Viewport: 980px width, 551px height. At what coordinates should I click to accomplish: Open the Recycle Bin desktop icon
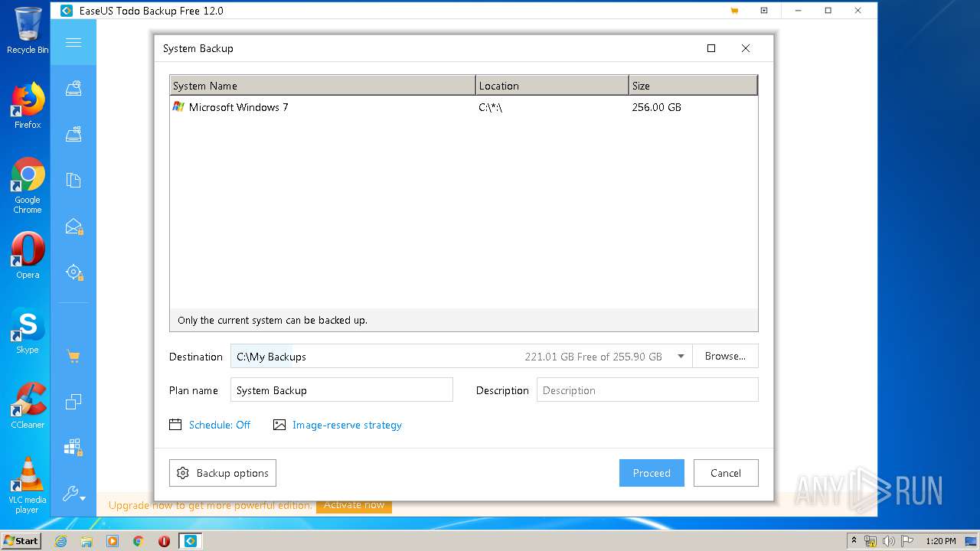point(28,31)
